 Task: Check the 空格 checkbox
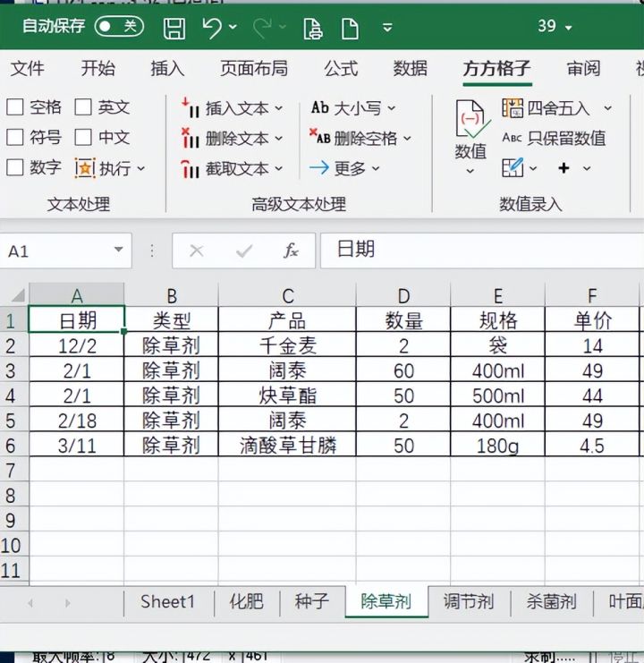[15, 107]
